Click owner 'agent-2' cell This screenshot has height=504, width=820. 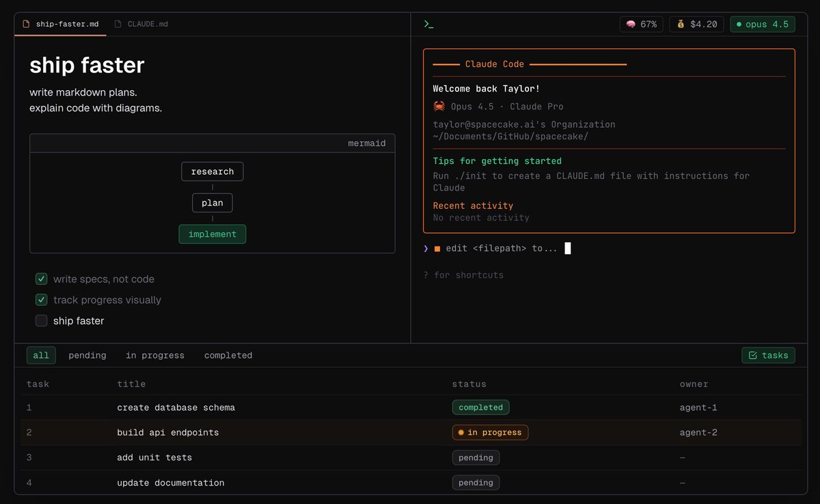pos(698,432)
